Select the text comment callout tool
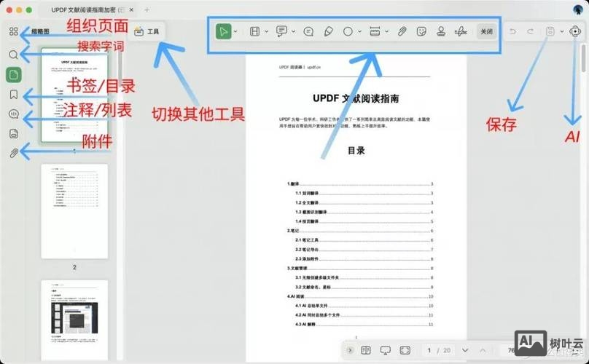This screenshot has width=589, height=364. click(281, 31)
